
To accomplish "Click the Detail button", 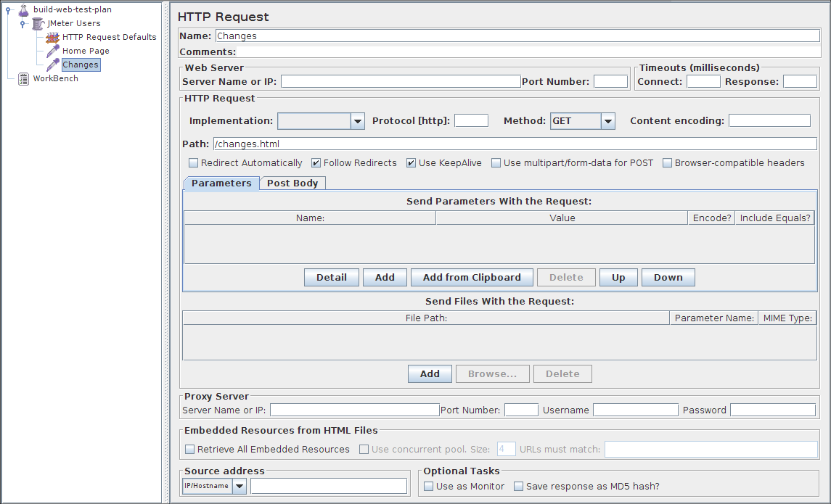I will (332, 277).
